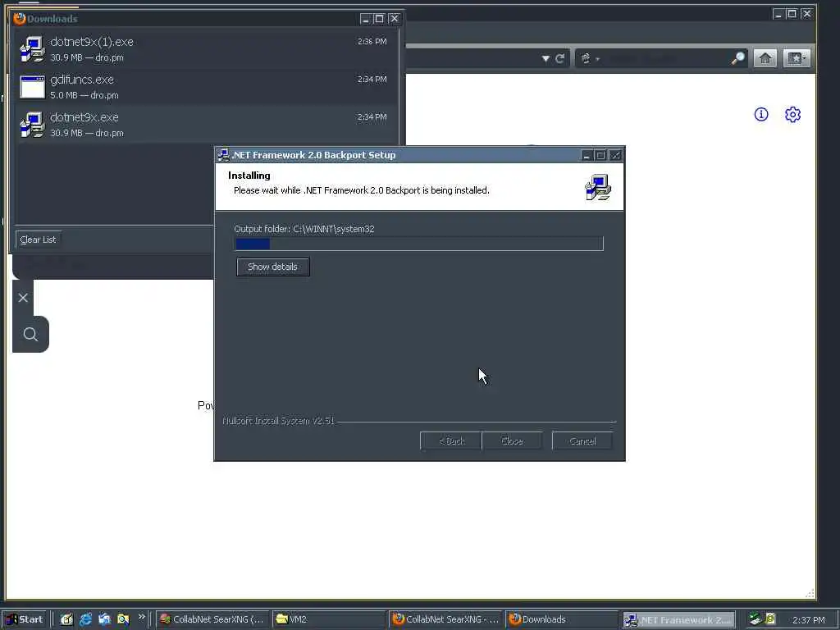Clear the Downloads list
This screenshot has width=840, height=630.
(38, 240)
